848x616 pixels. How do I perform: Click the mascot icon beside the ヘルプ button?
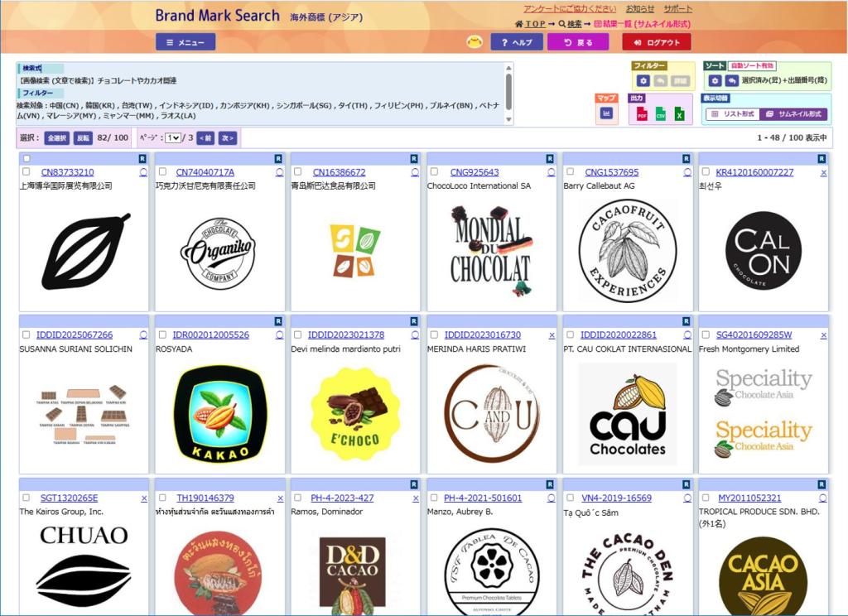point(475,41)
